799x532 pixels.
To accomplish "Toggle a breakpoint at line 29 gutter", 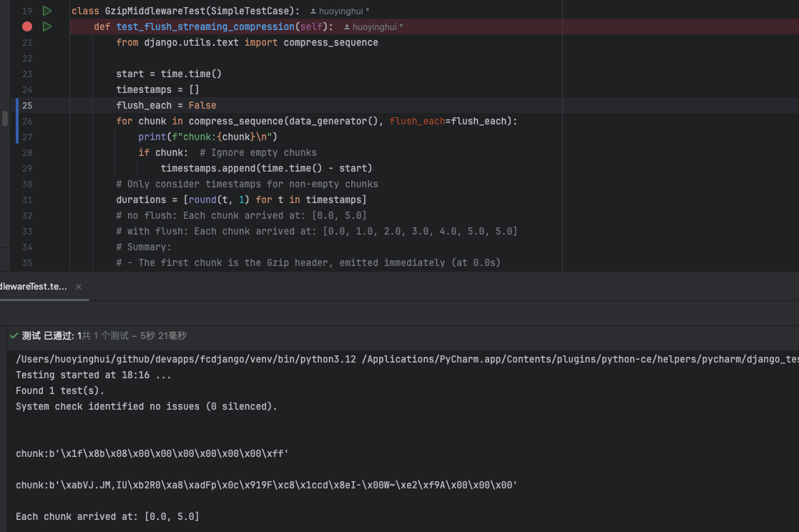I will 27,168.
